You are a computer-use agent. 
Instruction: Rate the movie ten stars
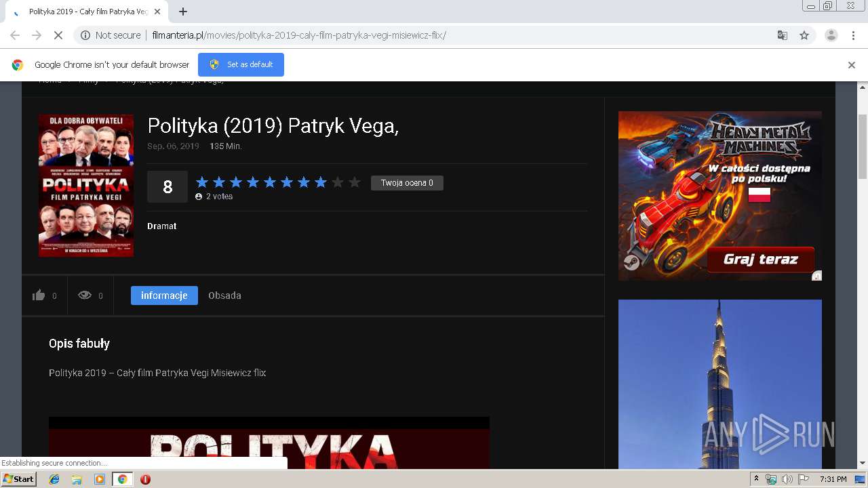click(354, 182)
